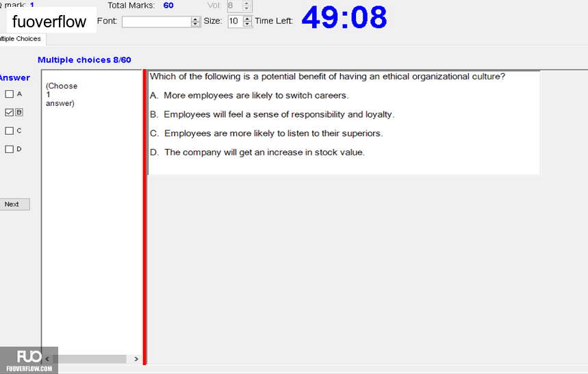
Task: Increase Font spinner up arrow
Action: [195, 19]
